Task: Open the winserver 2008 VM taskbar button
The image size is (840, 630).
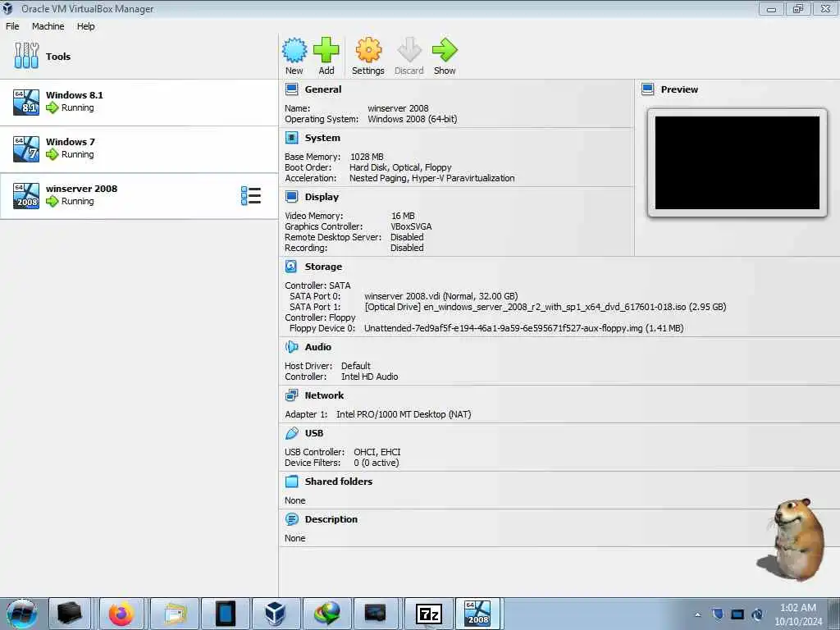Action: point(477,614)
